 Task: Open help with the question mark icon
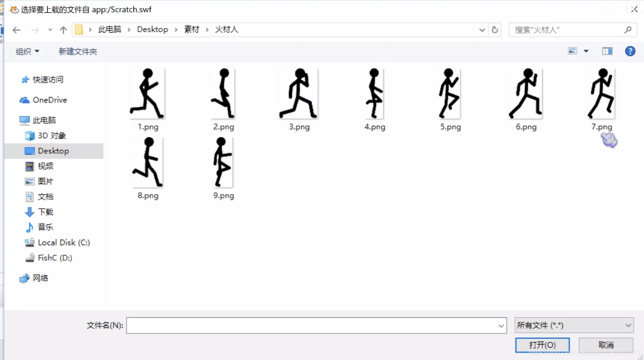point(630,51)
